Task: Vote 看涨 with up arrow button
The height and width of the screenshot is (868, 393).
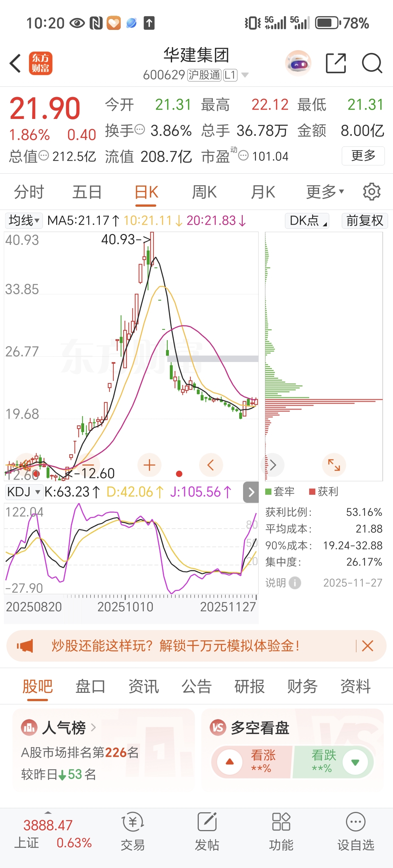Action: coord(230,762)
